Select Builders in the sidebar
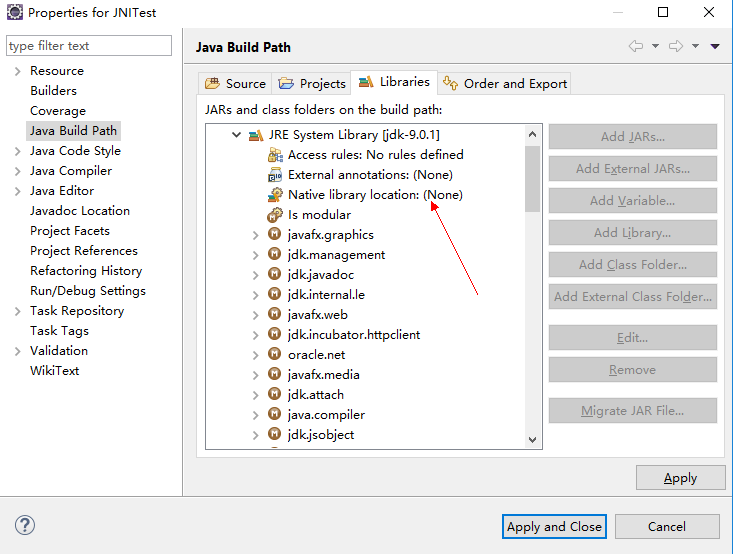Image resolution: width=733 pixels, height=554 pixels. click(x=53, y=91)
